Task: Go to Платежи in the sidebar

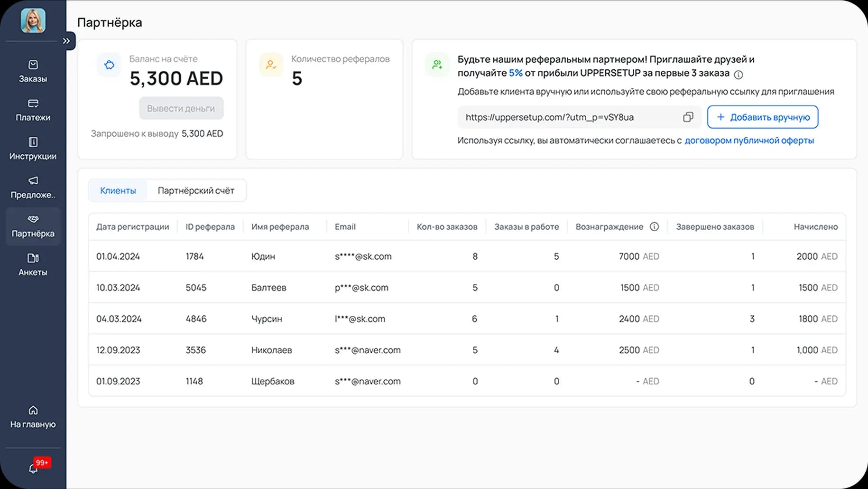Action: click(x=33, y=110)
